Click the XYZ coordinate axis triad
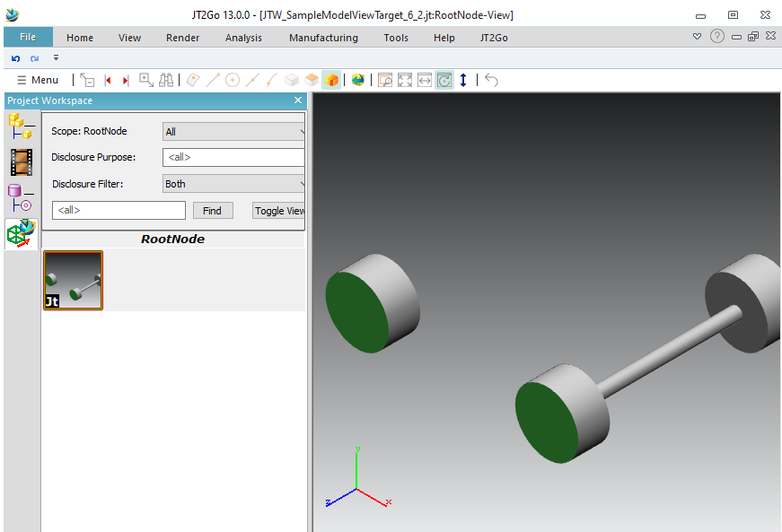Screen dimensions: 782x532 coord(357,478)
